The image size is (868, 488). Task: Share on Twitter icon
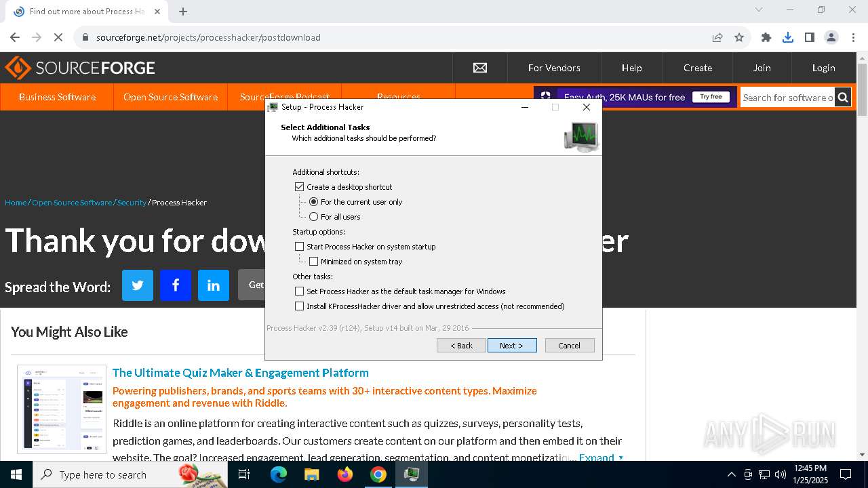(x=138, y=285)
